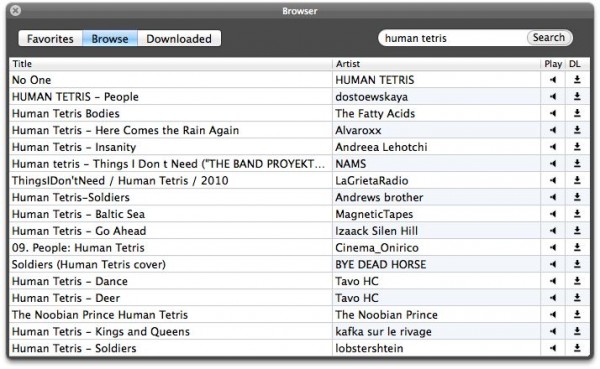Download 'Human Tetris – Baltic Sea'
Viewport: 600px width, 369px height.
pos(577,214)
